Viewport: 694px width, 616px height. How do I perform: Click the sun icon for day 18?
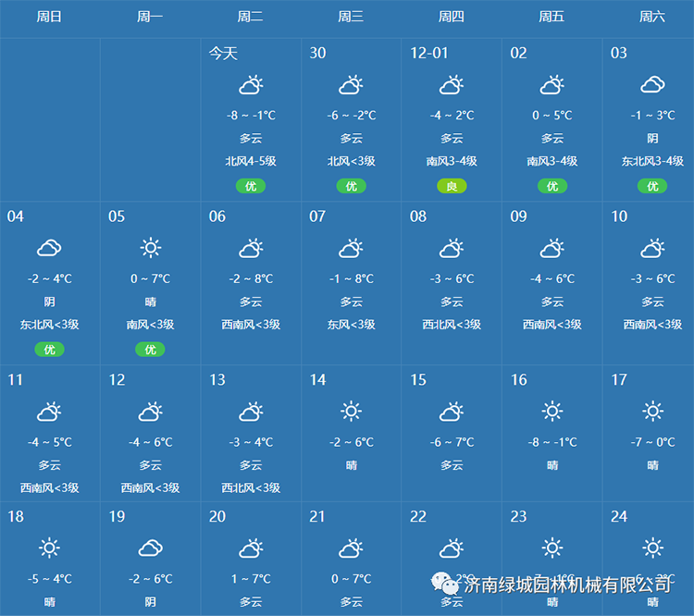(x=49, y=548)
